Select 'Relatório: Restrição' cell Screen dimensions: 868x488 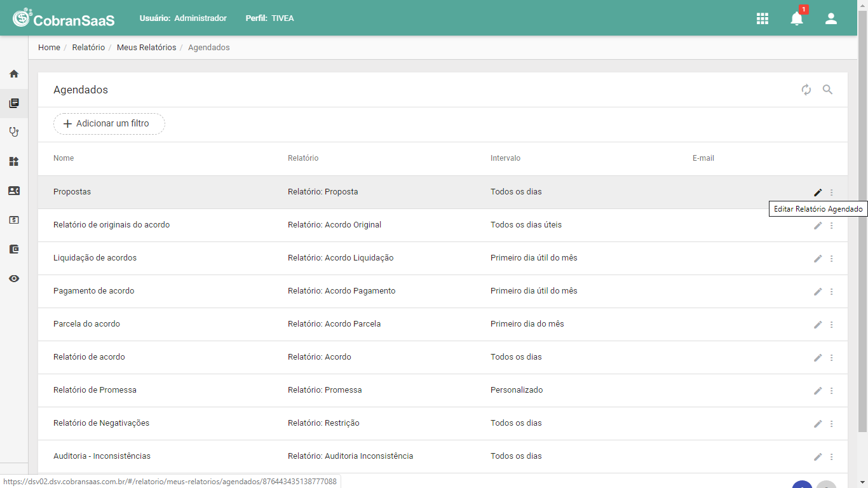coord(323,423)
